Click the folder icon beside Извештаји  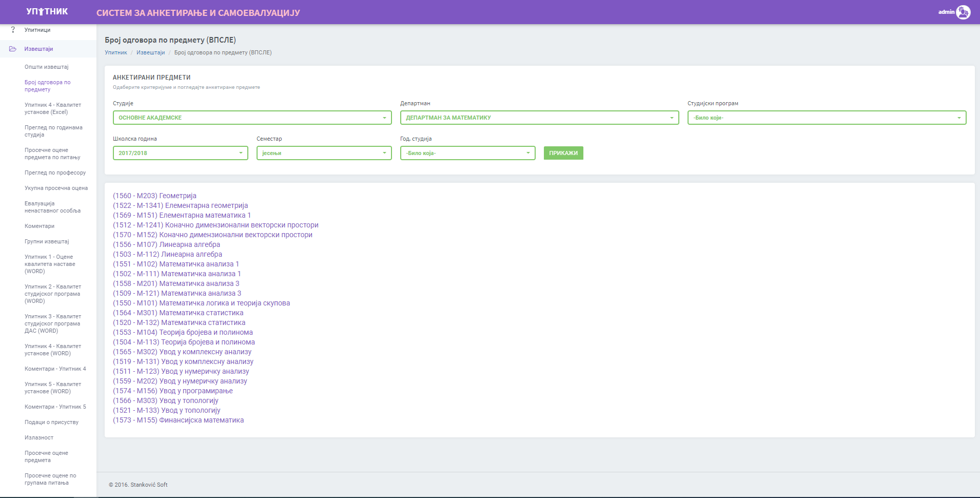(x=13, y=49)
